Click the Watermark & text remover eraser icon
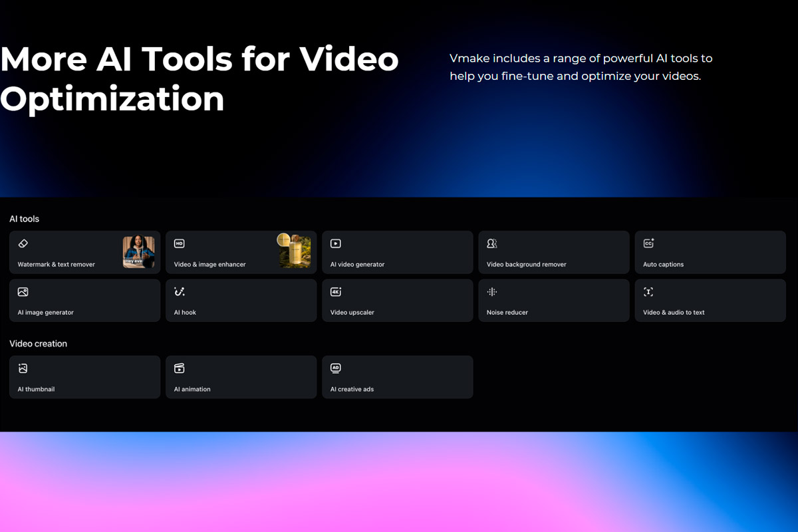 tap(23, 243)
